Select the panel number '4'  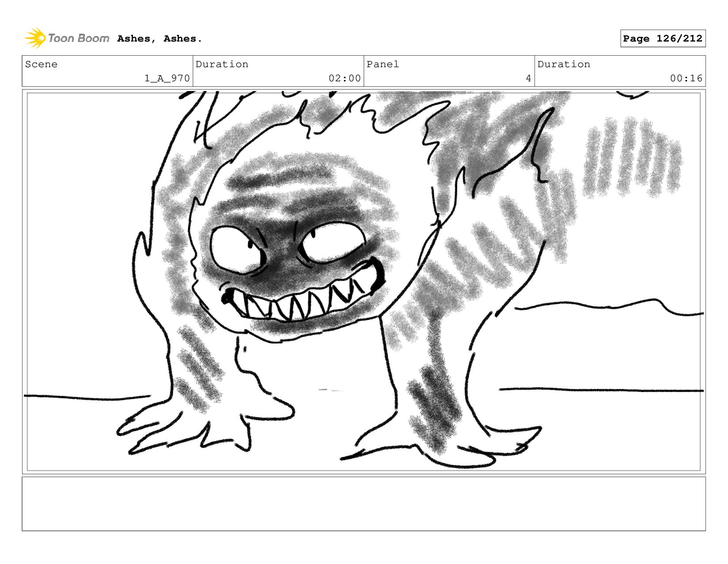(x=528, y=78)
